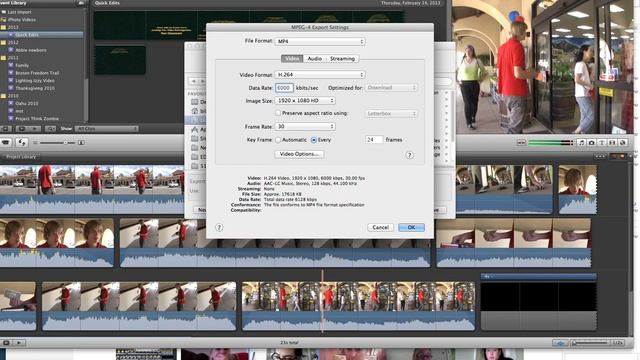640x360 pixels.
Task: Open the transitions browser icon
Action: [x=612, y=142]
